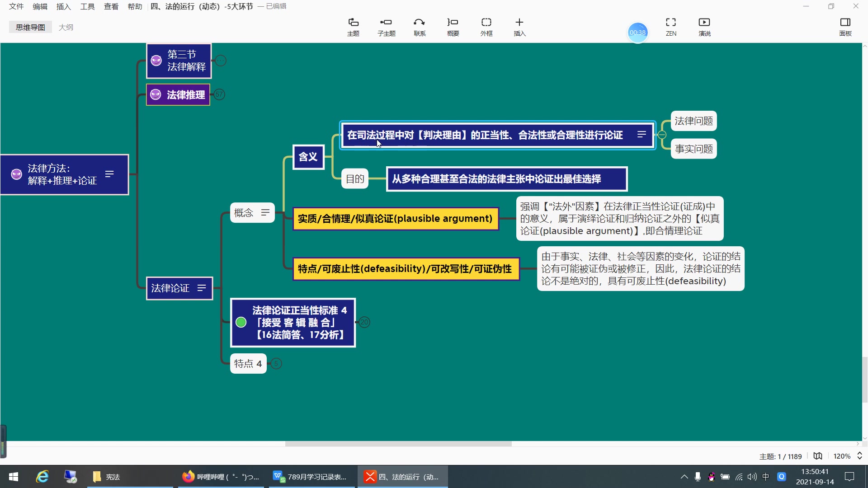Screen dimensions: 868x488
Task: Open the 文件 menu
Action: pyautogui.click(x=16, y=6)
